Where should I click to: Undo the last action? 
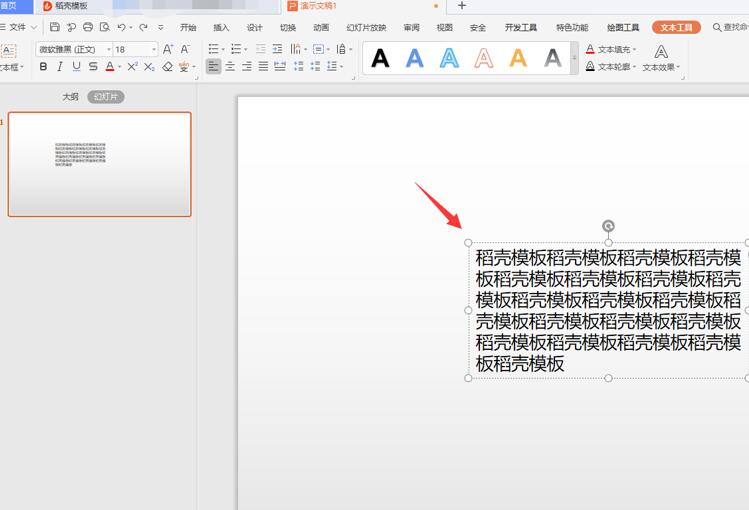tap(121, 27)
